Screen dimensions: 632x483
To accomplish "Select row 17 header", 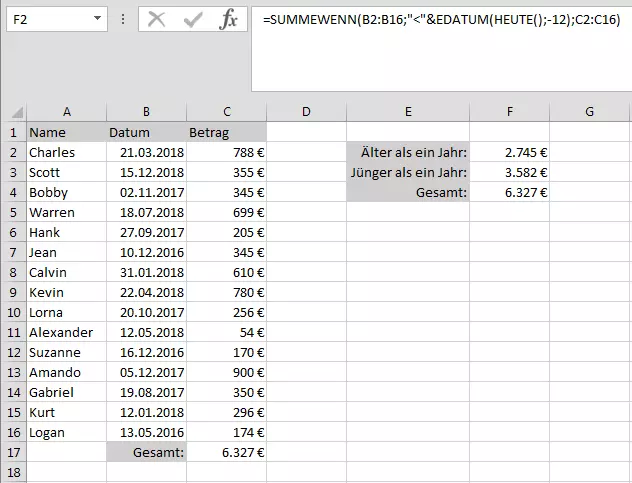I will click(x=13, y=453).
